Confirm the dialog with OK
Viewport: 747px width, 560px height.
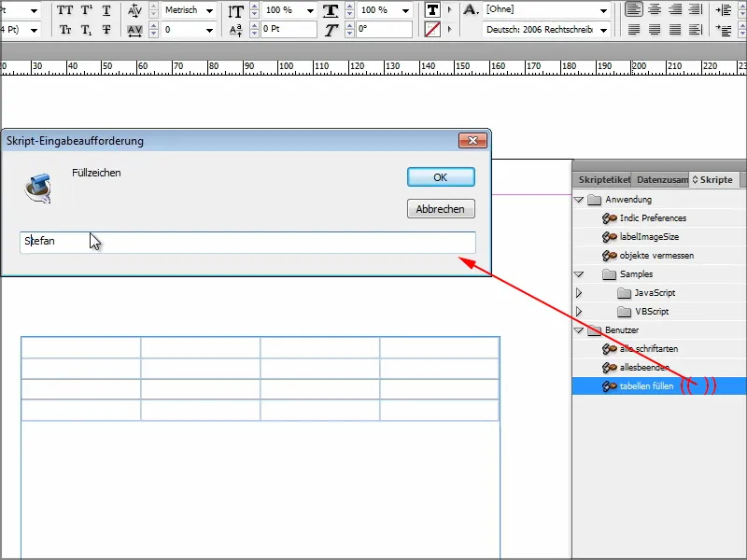[441, 177]
